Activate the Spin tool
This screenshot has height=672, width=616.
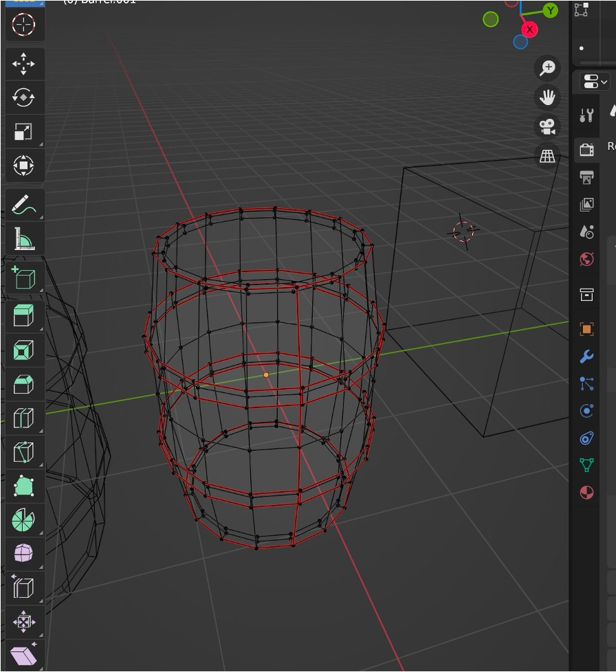tap(25, 520)
